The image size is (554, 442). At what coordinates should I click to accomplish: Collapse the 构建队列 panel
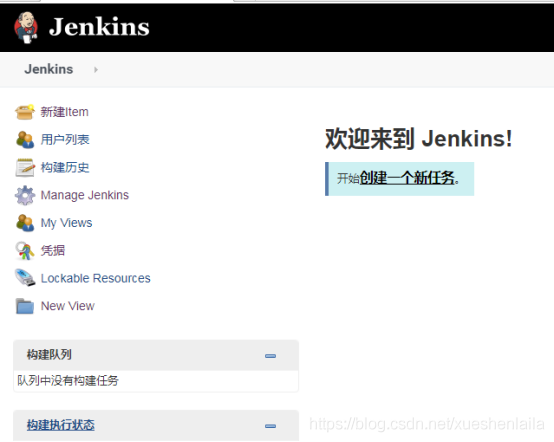pyautogui.click(x=270, y=356)
